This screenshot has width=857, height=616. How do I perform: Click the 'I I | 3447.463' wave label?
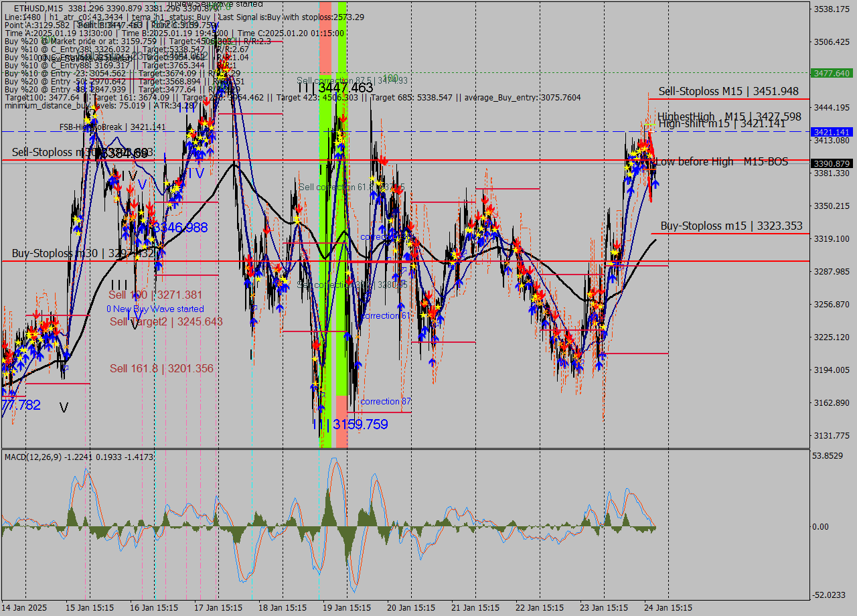click(335, 88)
